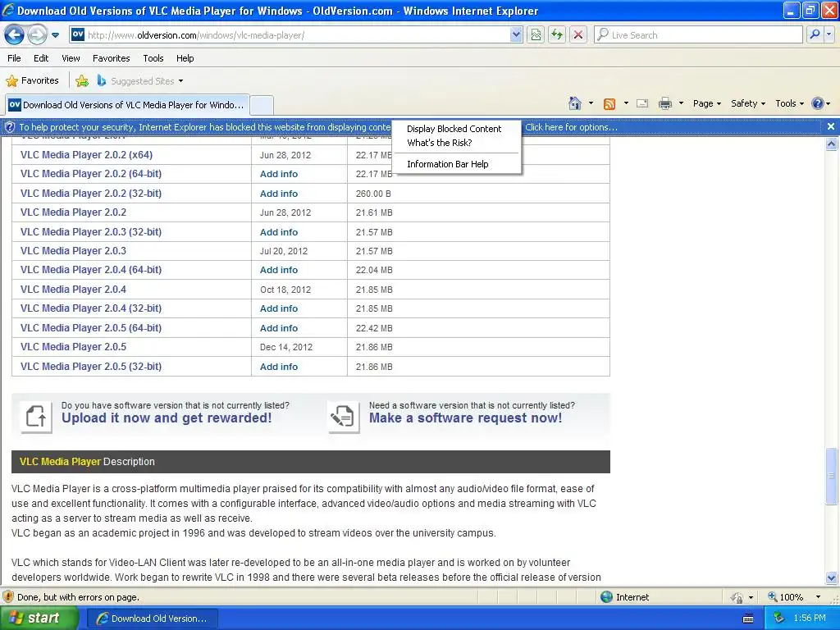Image resolution: width=840 pixels, height=630 pixels.
Task: Click the page error warning icon in status bar
Action: pos(8,597)
